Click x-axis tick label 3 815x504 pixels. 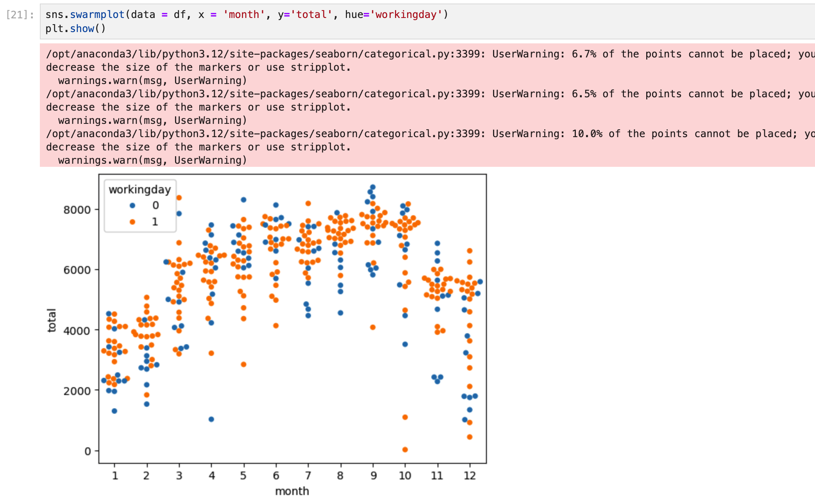coord(179,475)
